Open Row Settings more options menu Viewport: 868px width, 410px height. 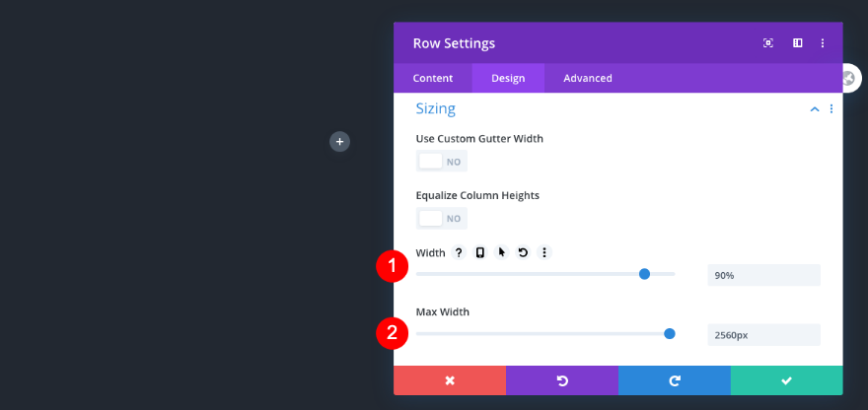823,43
